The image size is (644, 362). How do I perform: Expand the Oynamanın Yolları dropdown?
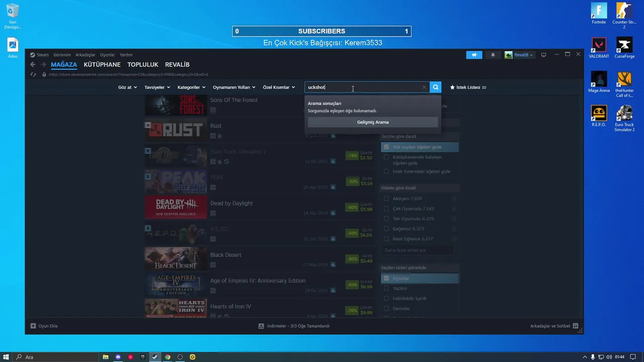coord(234,87)
